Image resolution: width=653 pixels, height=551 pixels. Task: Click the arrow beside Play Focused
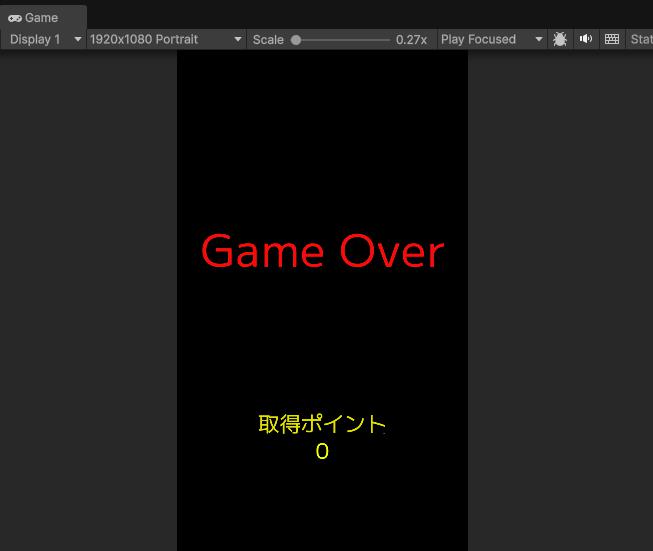tap(538, 39)
